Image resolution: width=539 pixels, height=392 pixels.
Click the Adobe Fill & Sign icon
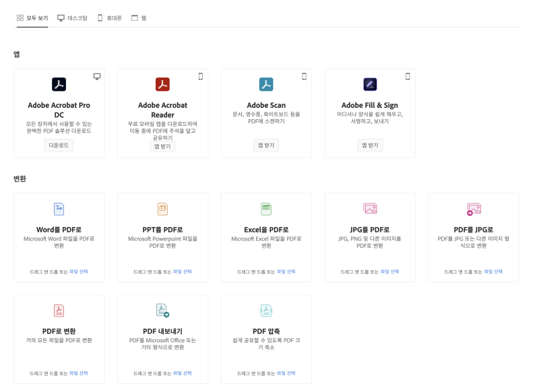(x=370, y=84)
